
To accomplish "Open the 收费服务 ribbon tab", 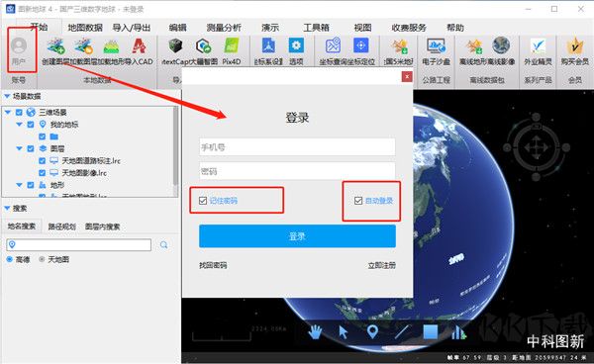I will pyautogui.click(x=409, y=28).
